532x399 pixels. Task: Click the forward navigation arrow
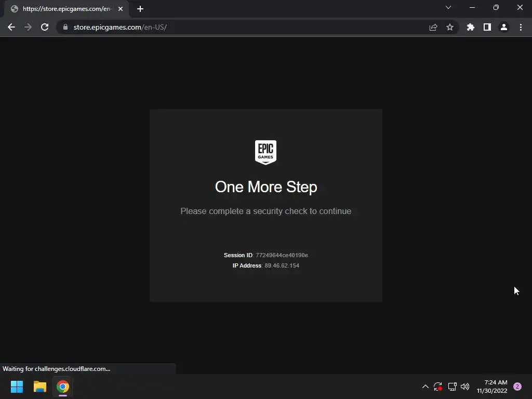coord(28,27)
